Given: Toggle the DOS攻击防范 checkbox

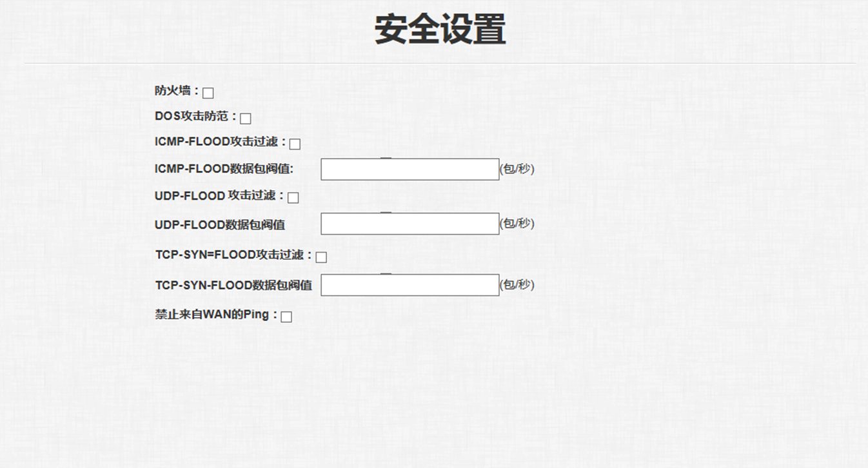Looking at the screenshot, I should point(245,118).
